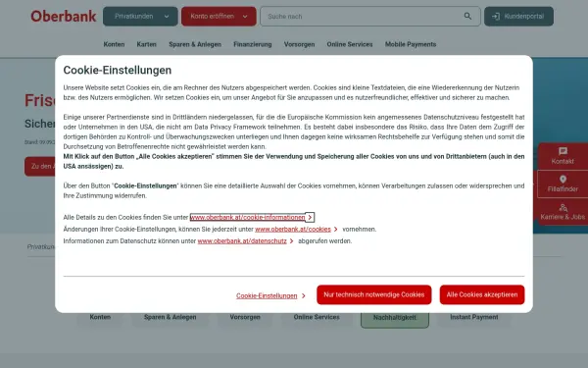Screen dimensions: 588x368
Task: Open the Filialfinder location pin icon
Action: click(x=563, y=180)
